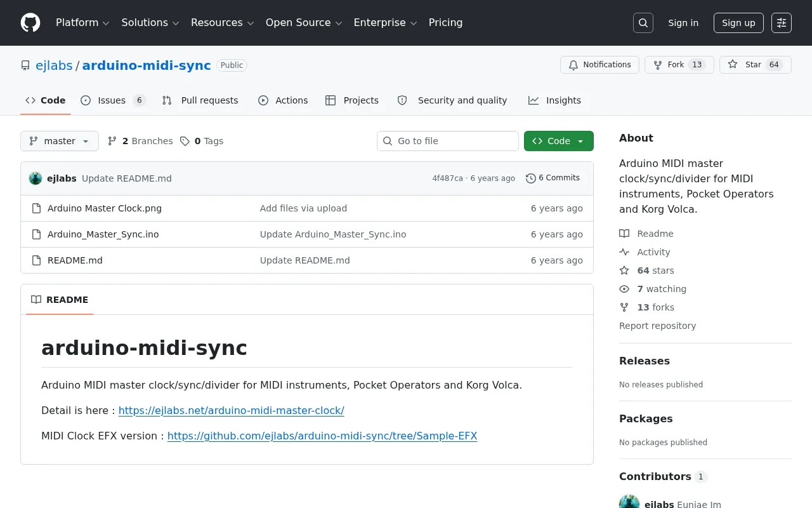Click the Notifications button
The image size is (812, 508).
pos(599,65)
